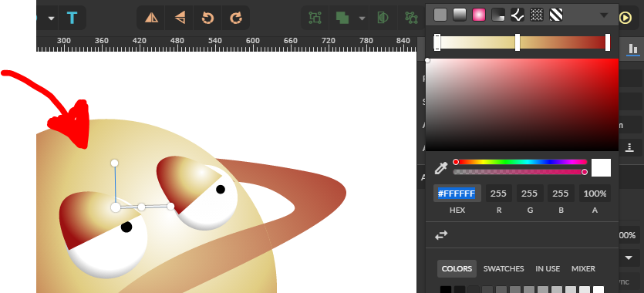
Task: Pick a color with the eyedropper
Action: pyautogui.click(x=441, y=168)
